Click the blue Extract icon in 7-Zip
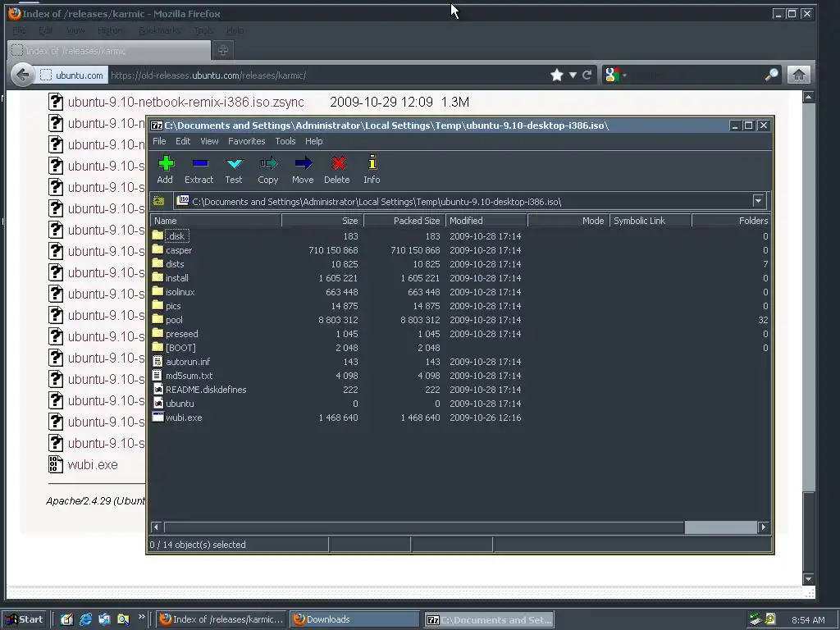This screenshot has height=630, width=840. pos(200,163)
